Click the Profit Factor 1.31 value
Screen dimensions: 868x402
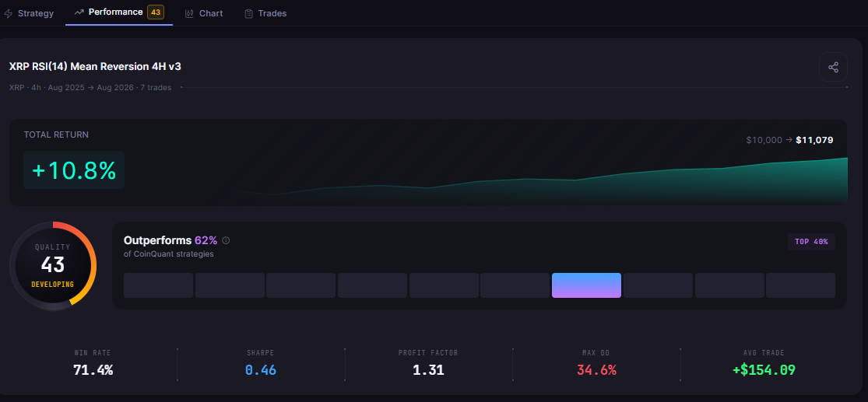428,370
